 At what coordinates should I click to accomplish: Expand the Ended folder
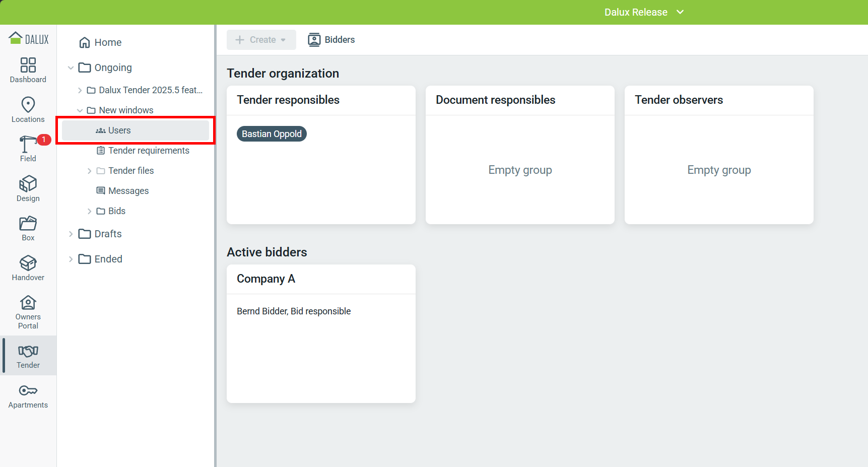(x=71, y=259)
